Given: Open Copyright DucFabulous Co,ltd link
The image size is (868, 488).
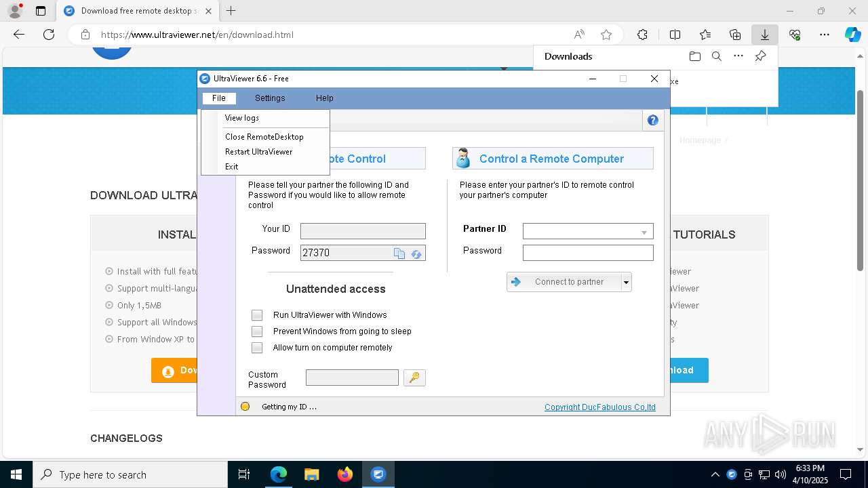Looking at the screenshot, I should (x=600, y=407).
